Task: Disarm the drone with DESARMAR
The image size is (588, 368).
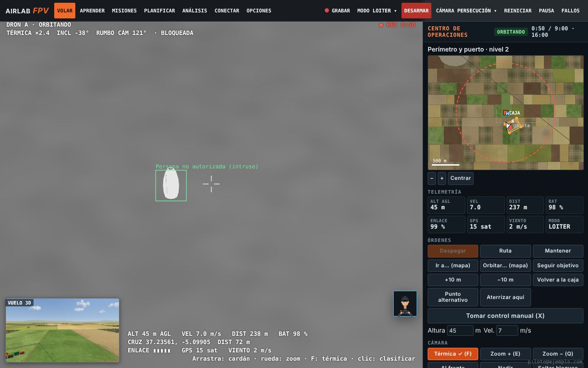Action: [x=416, y=11]
